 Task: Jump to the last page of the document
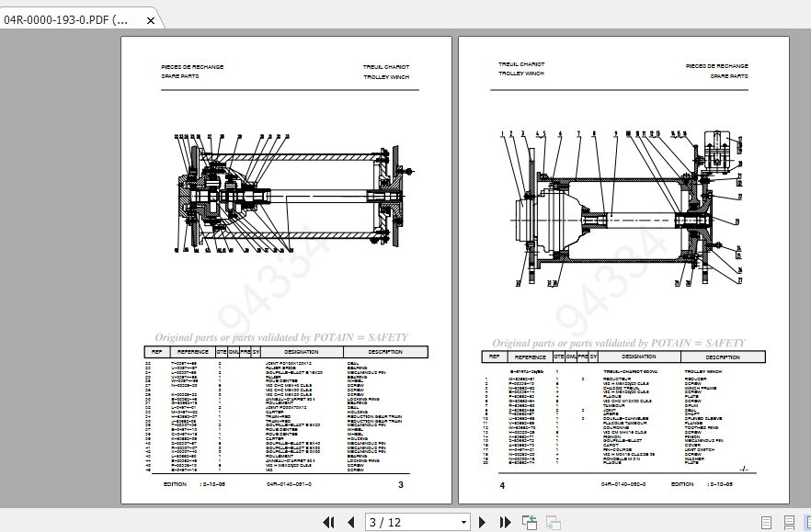505,522
